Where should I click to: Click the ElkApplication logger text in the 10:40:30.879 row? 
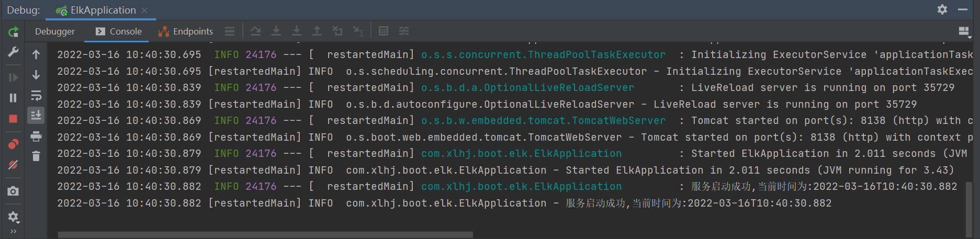[522, 153]
